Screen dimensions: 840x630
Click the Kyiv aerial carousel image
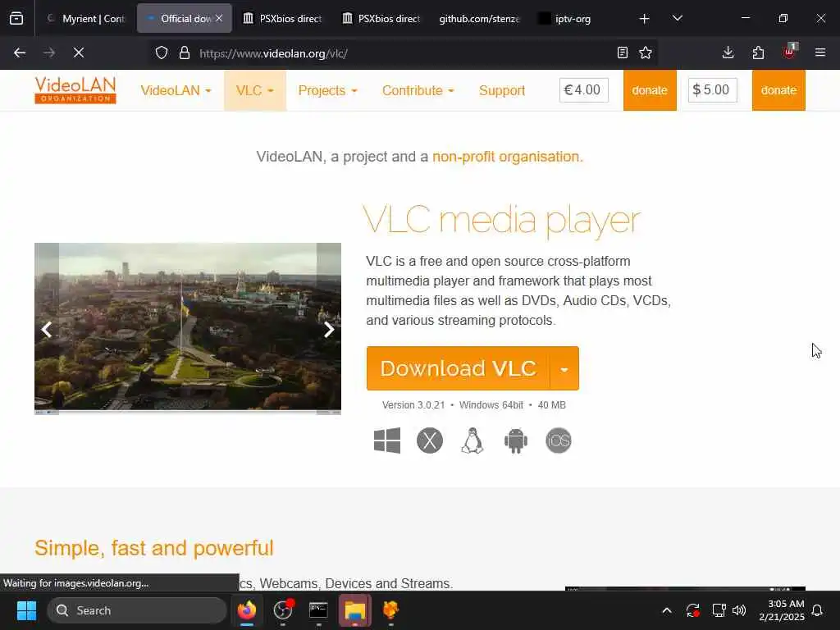[188, 328]
